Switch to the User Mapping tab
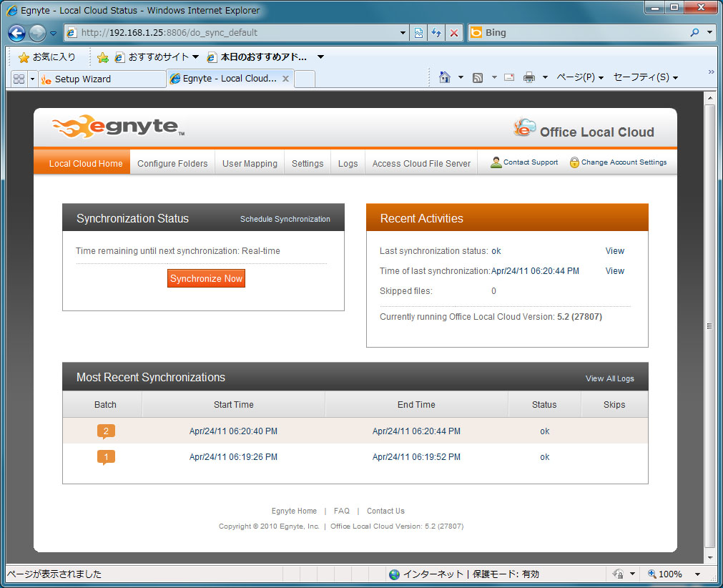The image size is (723, 588). pos(250,164)
